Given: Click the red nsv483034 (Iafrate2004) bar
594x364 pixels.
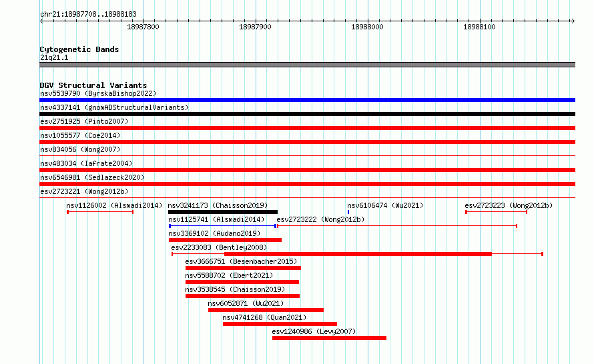Looking at the screenshot, I should click(307, 170).
